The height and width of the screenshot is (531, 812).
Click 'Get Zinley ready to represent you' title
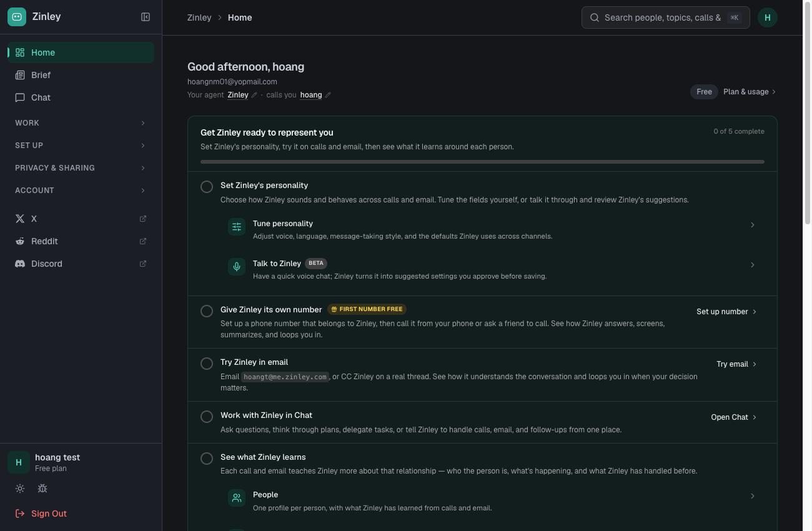(x=267, y=132)
